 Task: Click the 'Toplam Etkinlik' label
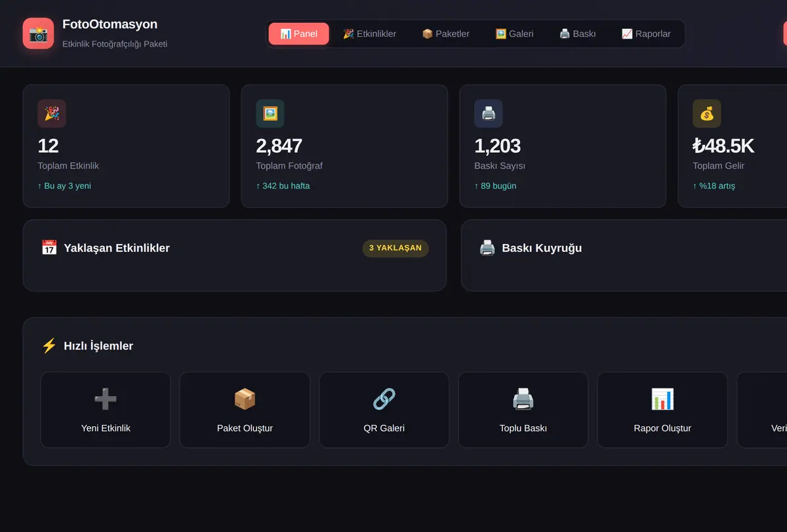(68, 166)
